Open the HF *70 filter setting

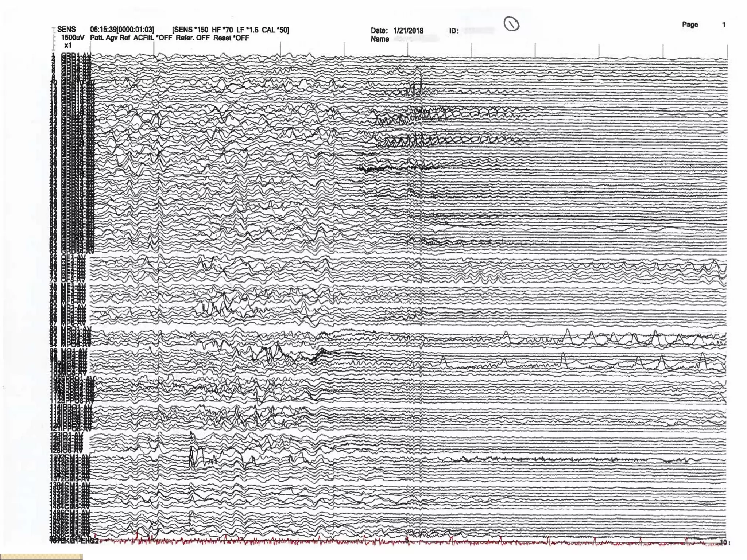pos(222,30)
